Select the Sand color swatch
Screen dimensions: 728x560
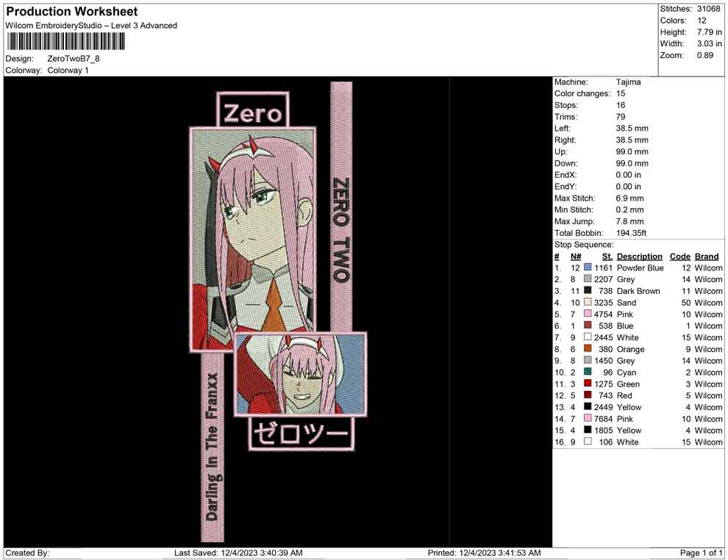point(588,302)
